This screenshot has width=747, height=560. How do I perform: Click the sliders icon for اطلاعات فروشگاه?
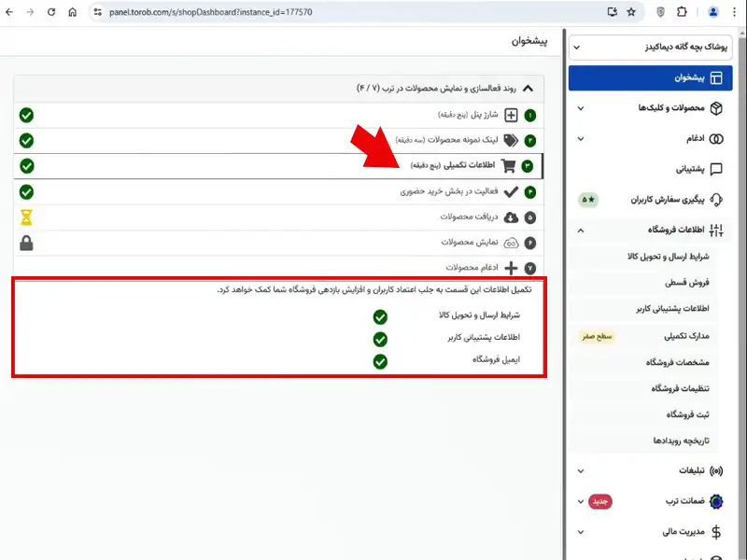716,231
